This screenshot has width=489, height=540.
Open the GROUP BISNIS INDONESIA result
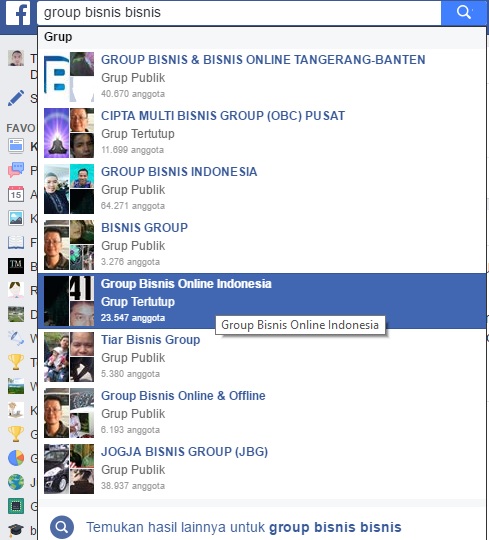[x=262, y=189]
